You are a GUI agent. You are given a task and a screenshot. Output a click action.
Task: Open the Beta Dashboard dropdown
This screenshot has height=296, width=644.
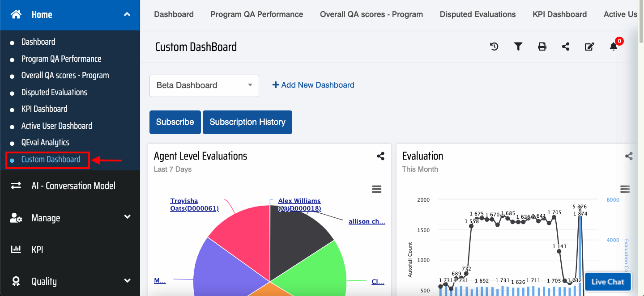[204, 85]
